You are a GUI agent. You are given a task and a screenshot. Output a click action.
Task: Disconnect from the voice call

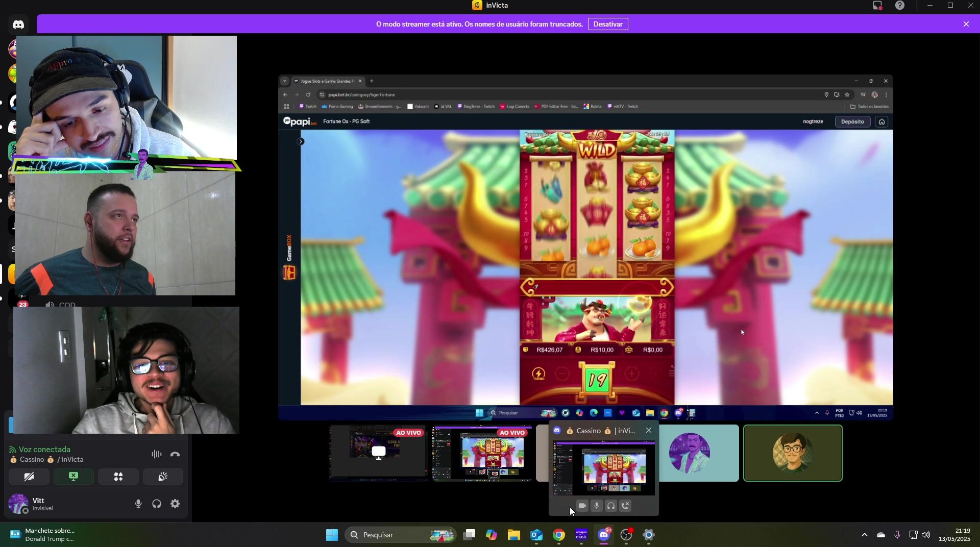[x=175, y=454]
